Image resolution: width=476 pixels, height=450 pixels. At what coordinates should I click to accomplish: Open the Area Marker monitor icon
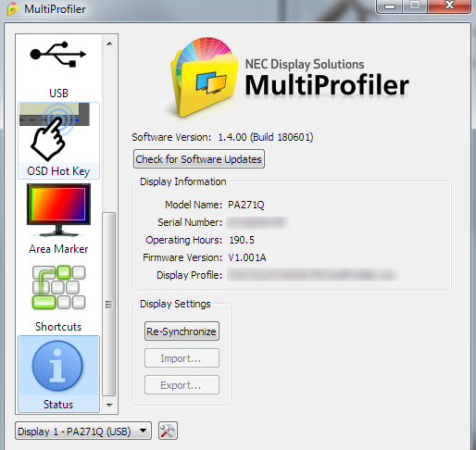58,210
